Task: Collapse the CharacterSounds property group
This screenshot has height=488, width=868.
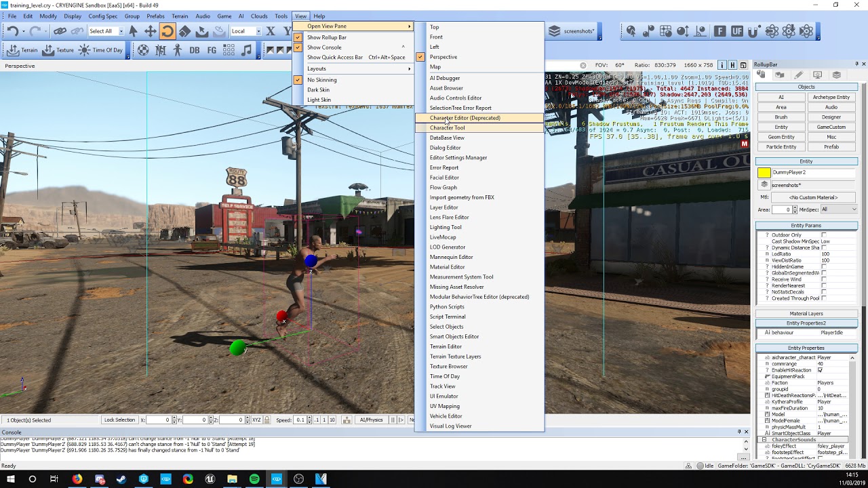Action: (764, 440)
